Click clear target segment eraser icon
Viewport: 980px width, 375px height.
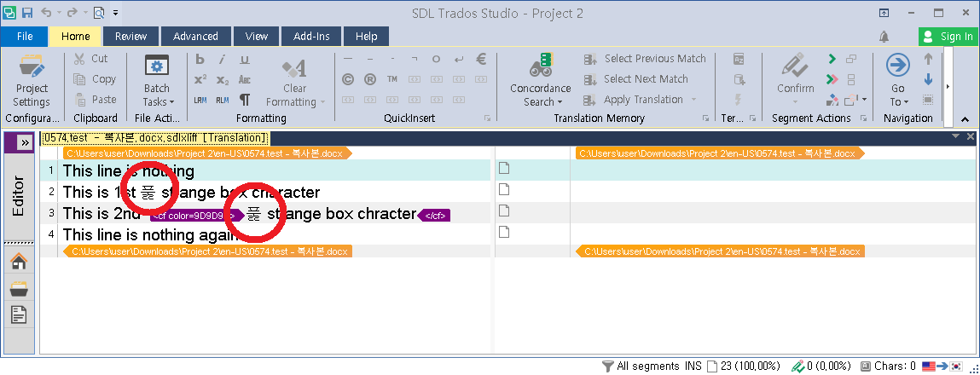832,100
